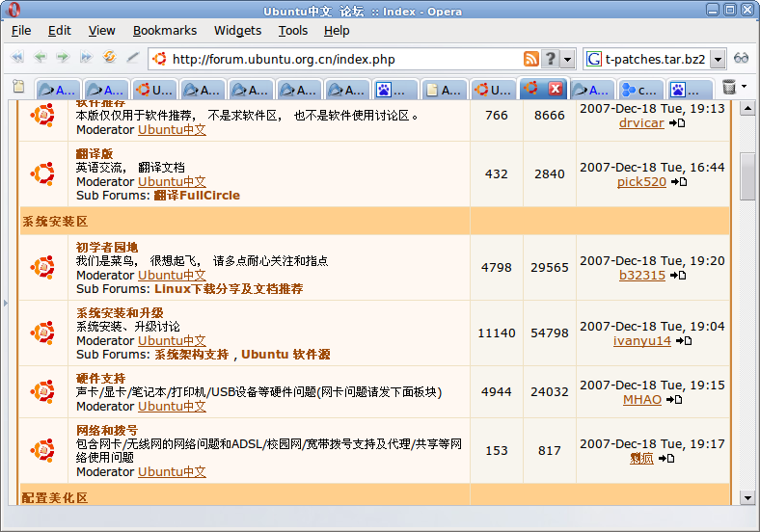Expand the search field dropdown arrow

click(x=719, y=59)
